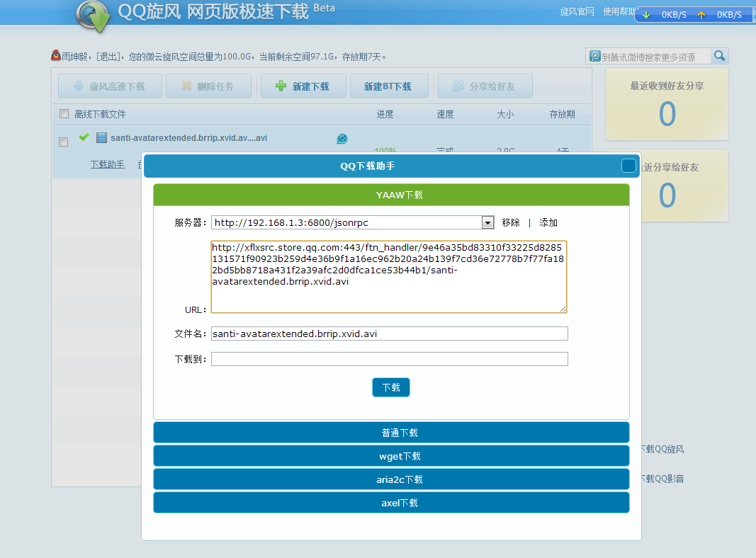Click 添加 to add a server
Viewport: 756px width, 558px height.
point(548,222)
